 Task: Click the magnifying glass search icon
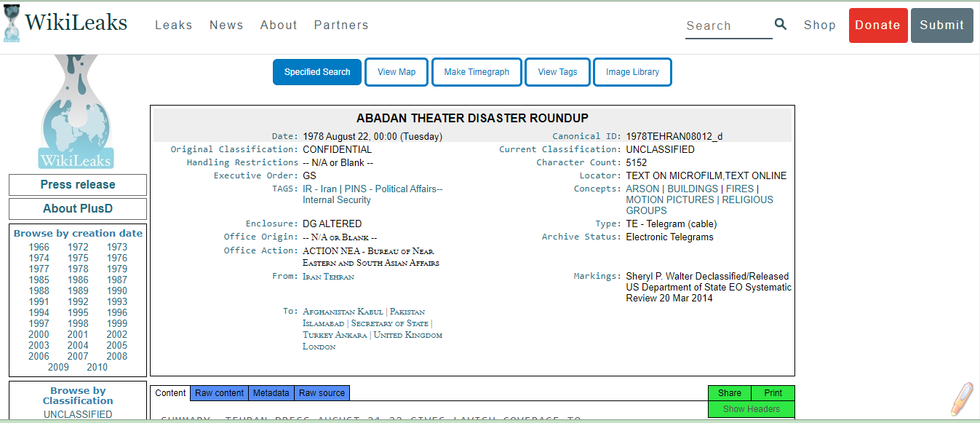[x=781, y=24]
